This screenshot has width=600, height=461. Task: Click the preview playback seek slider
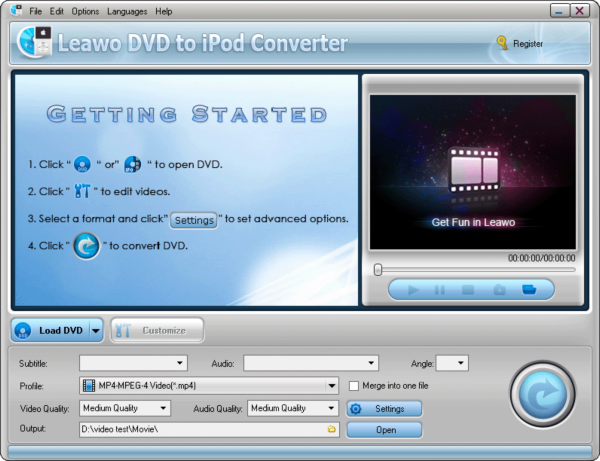pyautogui.click(x=475, y=269)
